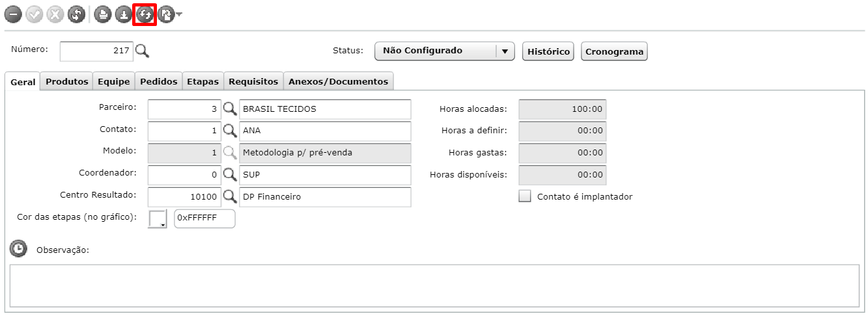Open the etapas color picker dropdown
Image resolution: width=868 pixels, height=316 pixels.
158,219
